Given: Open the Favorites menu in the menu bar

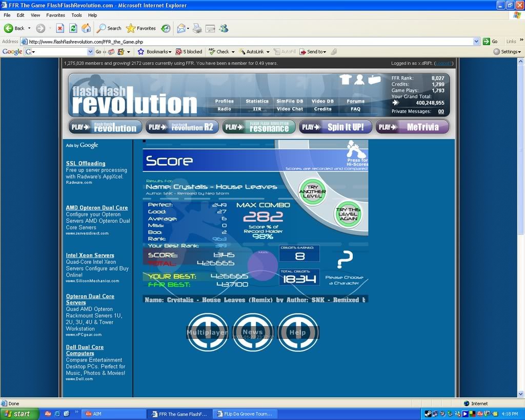Looking at the screenshot, I should 55,15.
